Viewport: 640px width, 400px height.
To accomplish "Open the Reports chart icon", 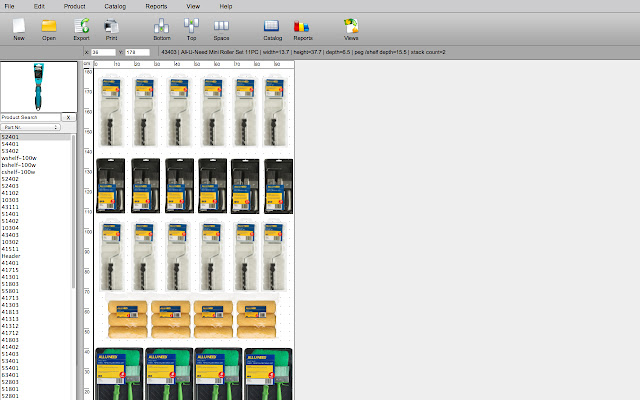I will (x=303, y=29).
